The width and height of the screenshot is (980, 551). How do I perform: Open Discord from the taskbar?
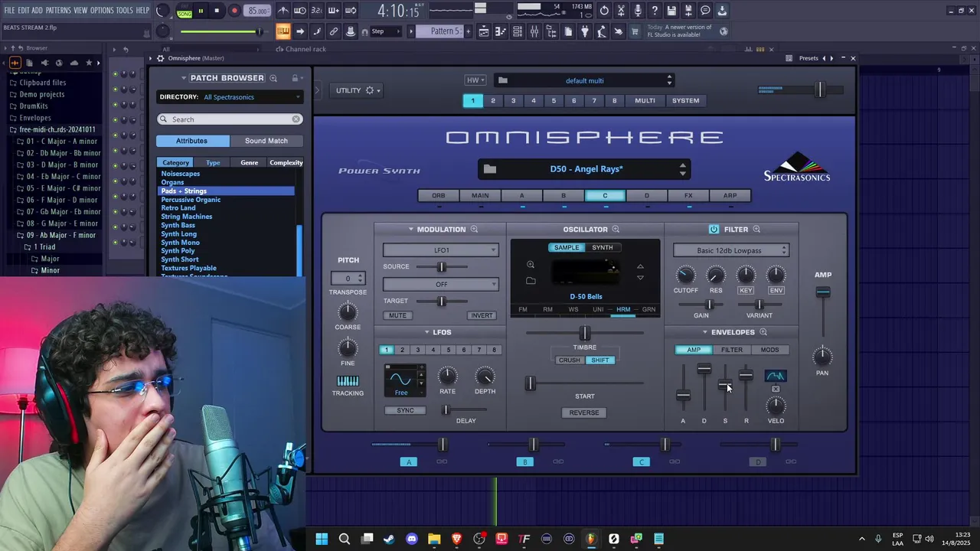(412, 539)
